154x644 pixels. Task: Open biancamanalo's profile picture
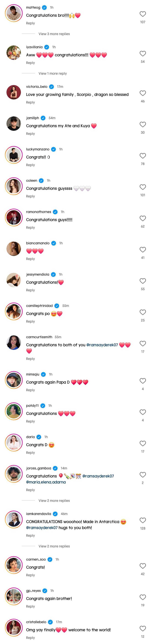13,249
